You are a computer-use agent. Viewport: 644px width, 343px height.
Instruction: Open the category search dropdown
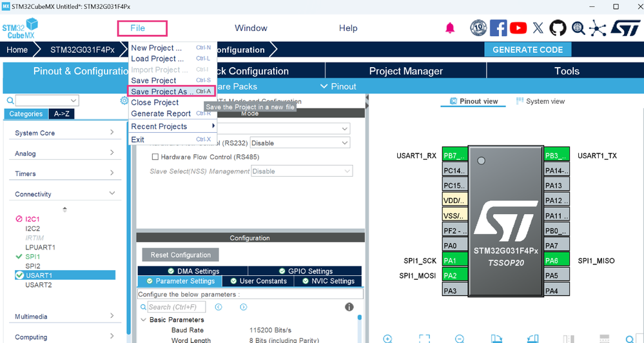(73, 101)
